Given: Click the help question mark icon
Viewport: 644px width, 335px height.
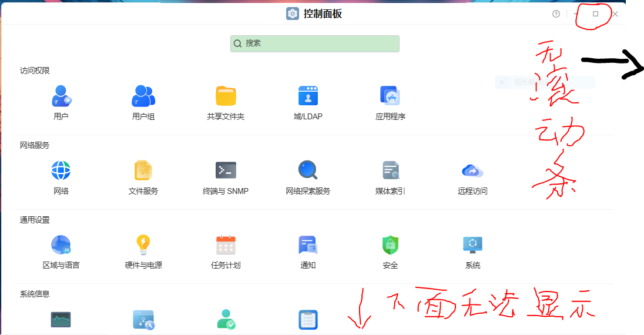Looking at the screenshot, I should [x=556, y=14].
